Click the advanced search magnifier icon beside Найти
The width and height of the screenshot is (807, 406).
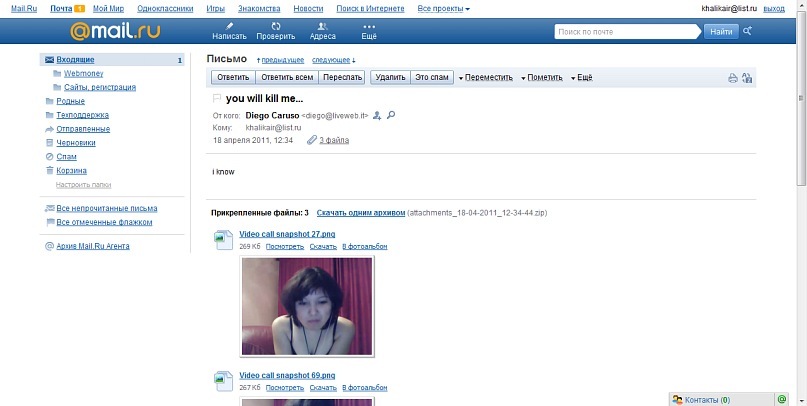[x=747, y=31]
